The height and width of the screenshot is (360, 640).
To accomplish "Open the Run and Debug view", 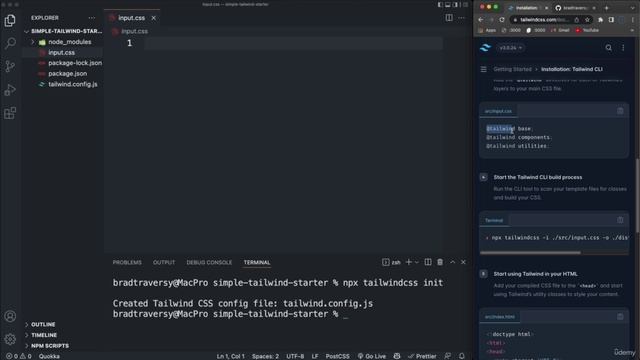I will click(x=10, y=90).
